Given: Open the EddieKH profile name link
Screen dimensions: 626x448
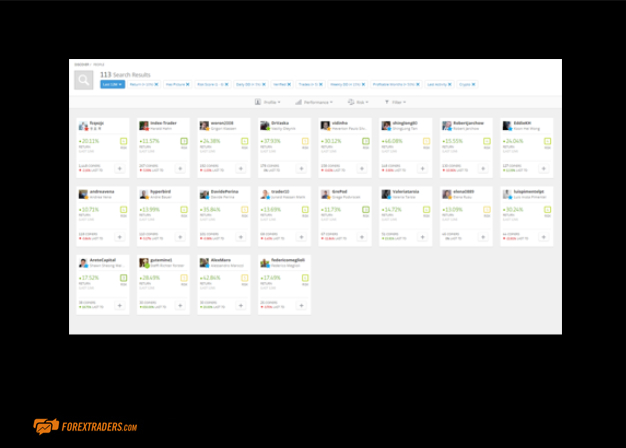Looking at the screenshot, I should (522, 123).
